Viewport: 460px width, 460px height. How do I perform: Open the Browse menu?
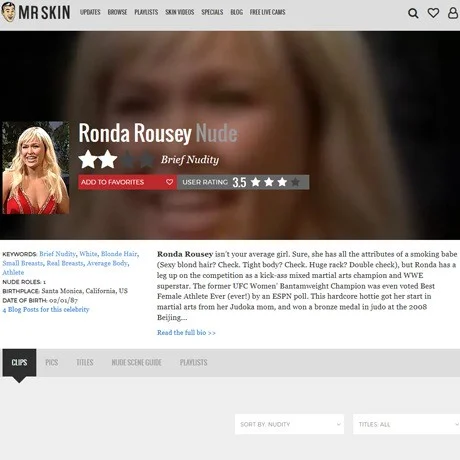(x=117, y=12)
